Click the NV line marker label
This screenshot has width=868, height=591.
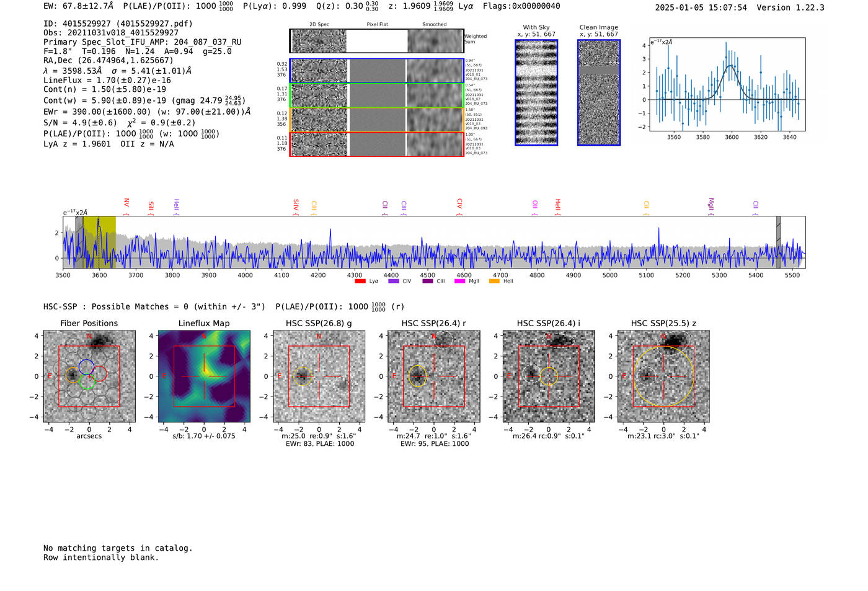coord(126,203)
